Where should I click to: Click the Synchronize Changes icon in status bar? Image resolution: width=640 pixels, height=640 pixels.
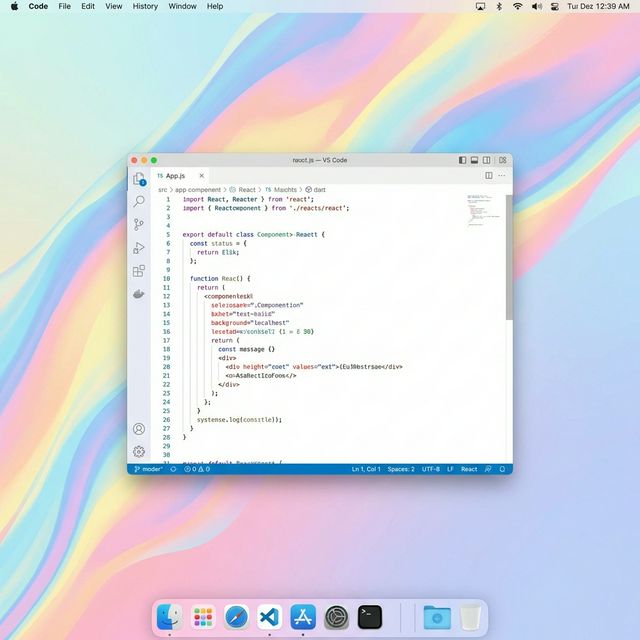tap(173, 469)
